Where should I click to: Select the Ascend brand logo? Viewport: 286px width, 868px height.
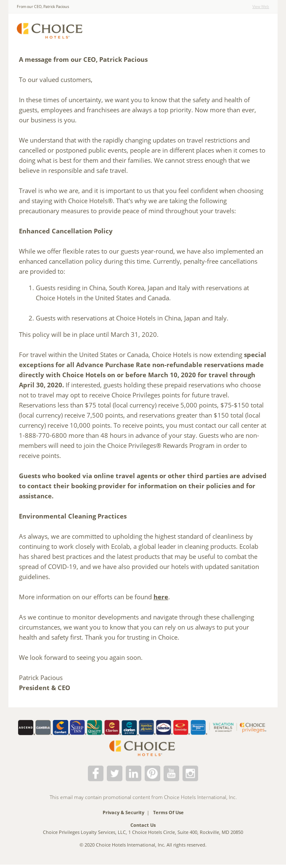(26, 728)
